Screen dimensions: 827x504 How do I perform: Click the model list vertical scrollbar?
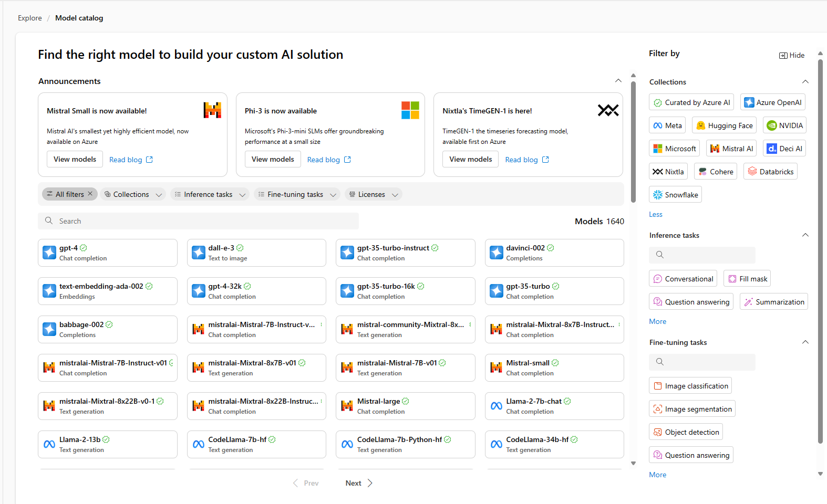pyautogui.click(x=633, y=142)
